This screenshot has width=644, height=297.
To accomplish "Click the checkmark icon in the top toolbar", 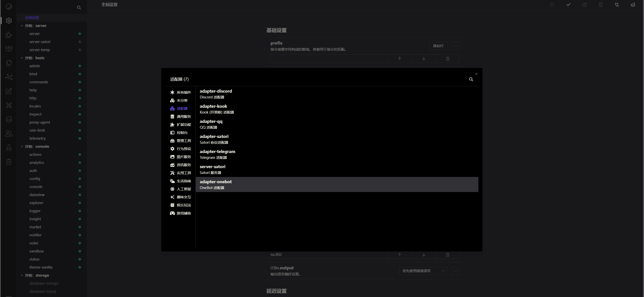I will (568, 5).
